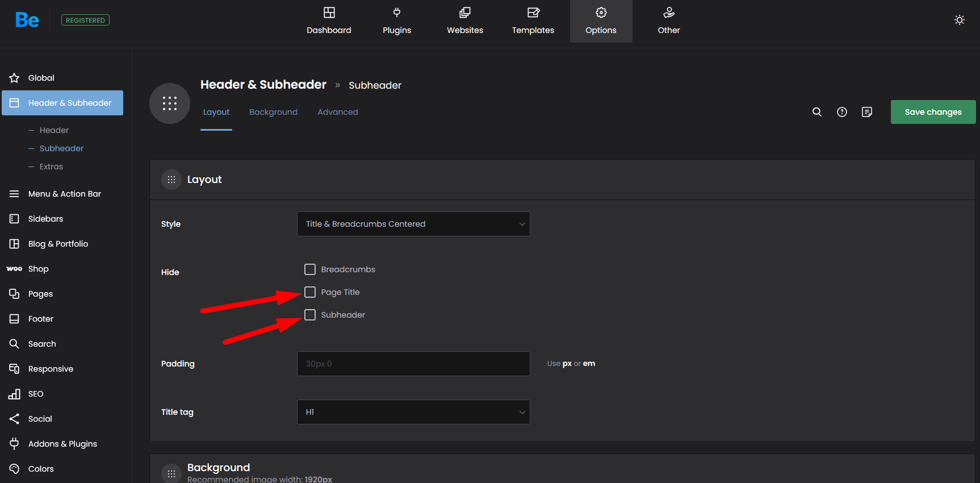Open the help question mark icon
Image resolution: width=980 pixels, height=483 pixels.
tap(841, 112)
